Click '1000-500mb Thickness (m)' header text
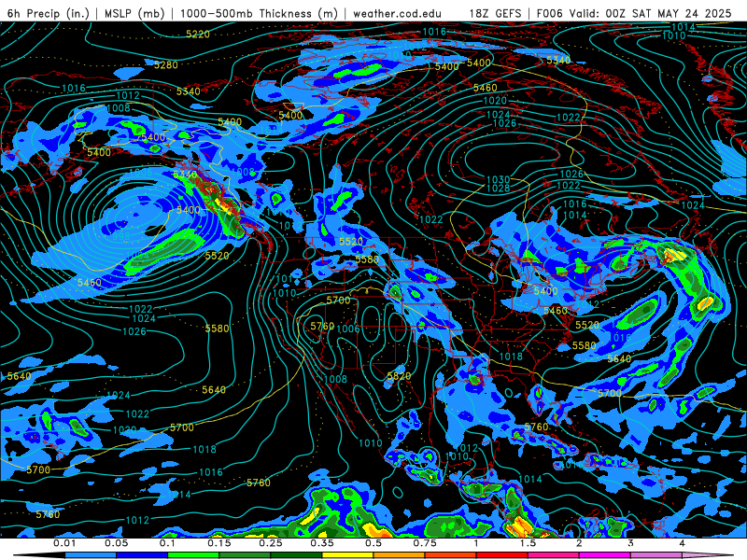 pos(259,13)
